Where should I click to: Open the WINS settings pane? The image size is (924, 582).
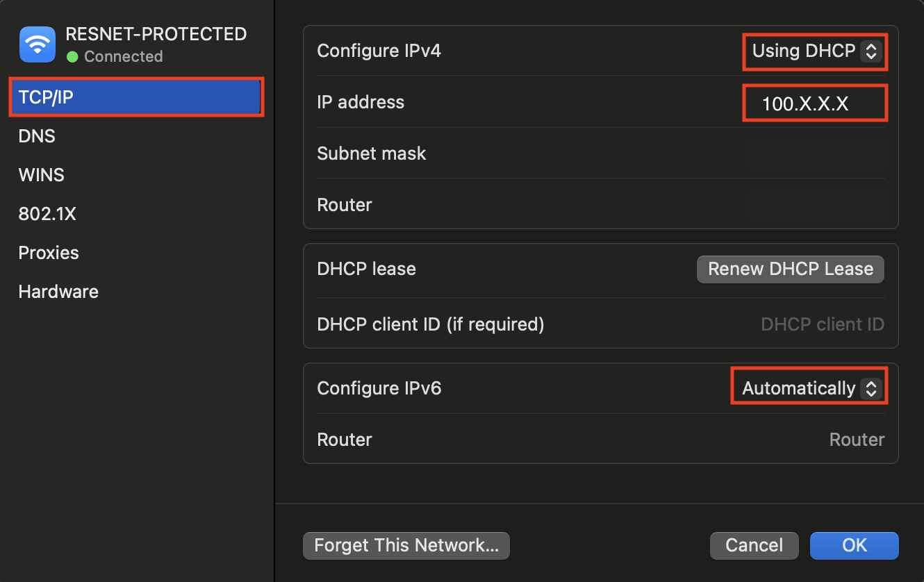[41, 175]
